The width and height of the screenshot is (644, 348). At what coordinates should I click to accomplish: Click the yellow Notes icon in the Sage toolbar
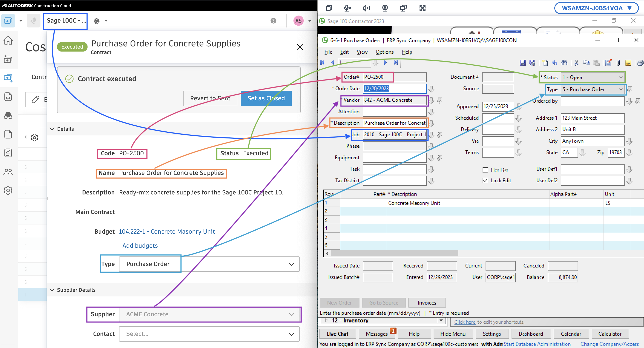point(628,63)
